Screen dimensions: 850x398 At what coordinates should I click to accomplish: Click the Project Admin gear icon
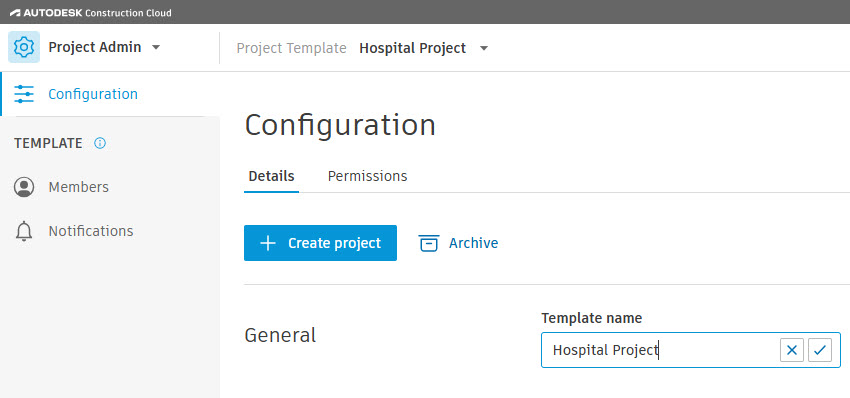(24, 47)
